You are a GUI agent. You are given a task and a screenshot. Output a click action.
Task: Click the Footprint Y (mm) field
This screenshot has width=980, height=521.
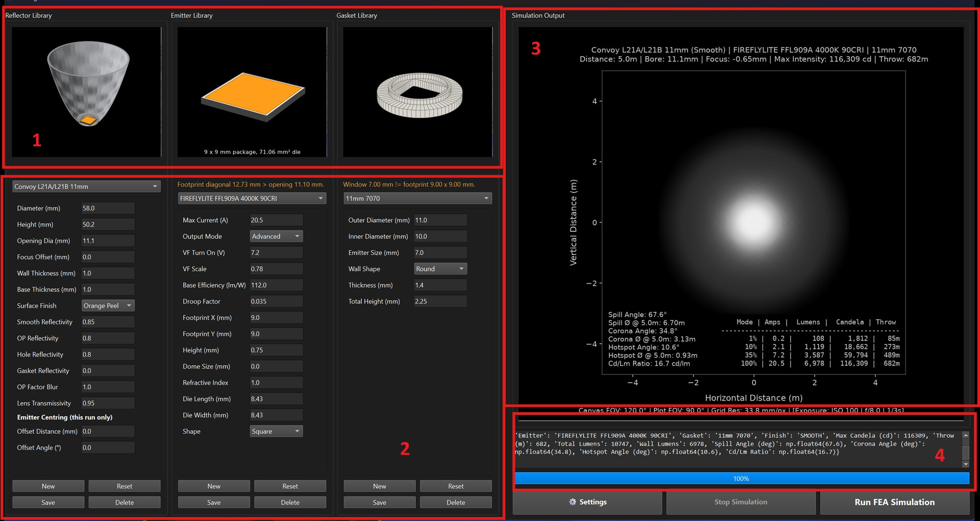coord(276,334)
